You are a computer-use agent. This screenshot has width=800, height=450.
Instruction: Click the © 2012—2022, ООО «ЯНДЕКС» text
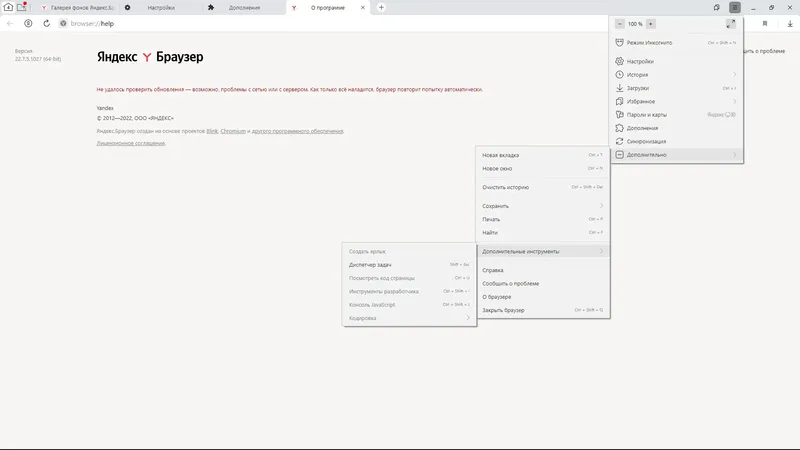135,118
